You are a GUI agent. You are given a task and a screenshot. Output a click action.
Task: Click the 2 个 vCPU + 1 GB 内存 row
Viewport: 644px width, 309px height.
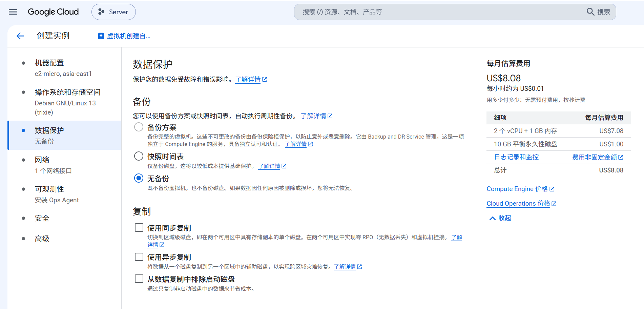558,131
